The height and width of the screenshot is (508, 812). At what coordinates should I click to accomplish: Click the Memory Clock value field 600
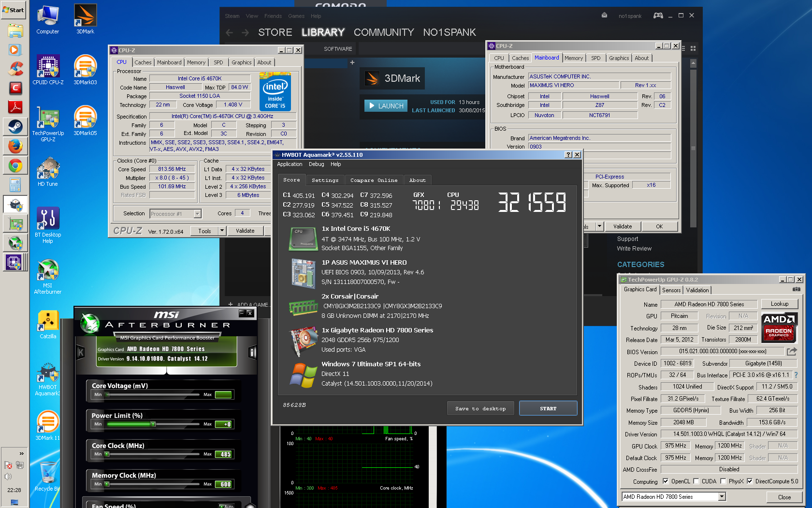point(225,484)
